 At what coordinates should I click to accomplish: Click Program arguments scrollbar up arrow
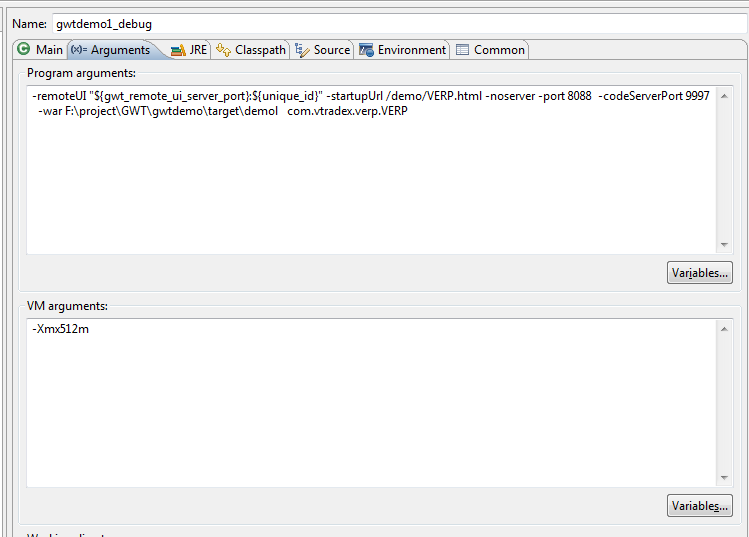(724, 96)
